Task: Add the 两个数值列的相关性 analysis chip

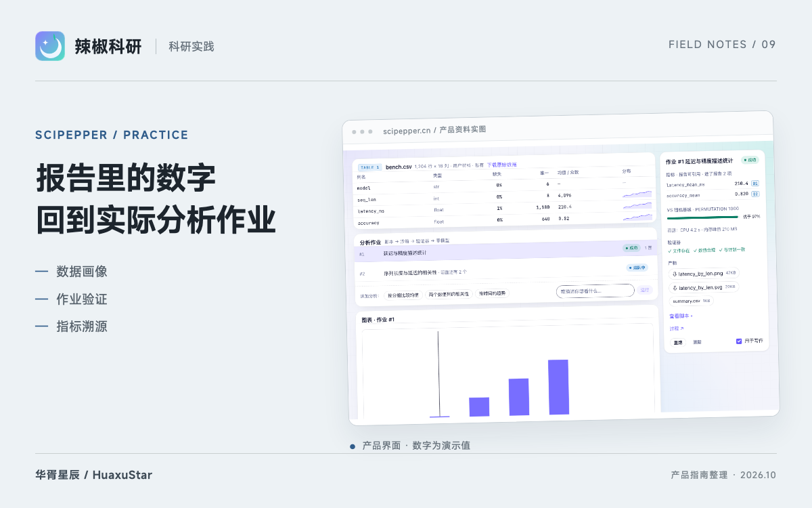Action: point(449,294)
